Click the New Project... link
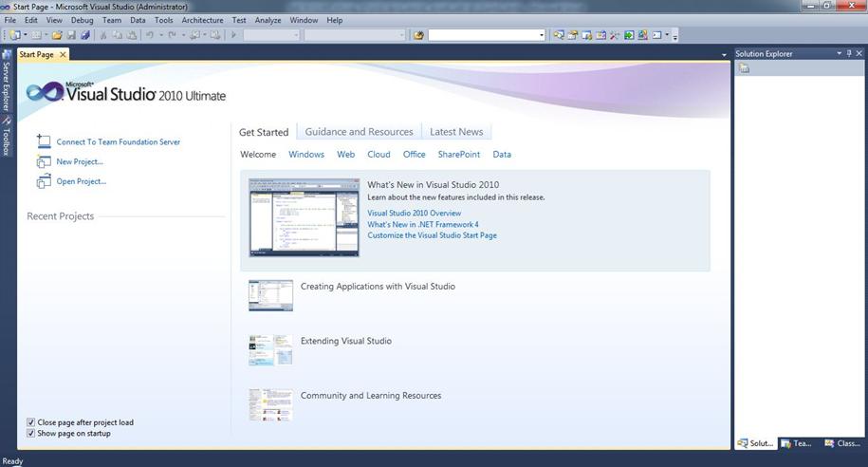The height and width of the screenshot is (467, 868). (x=80, y=161)
